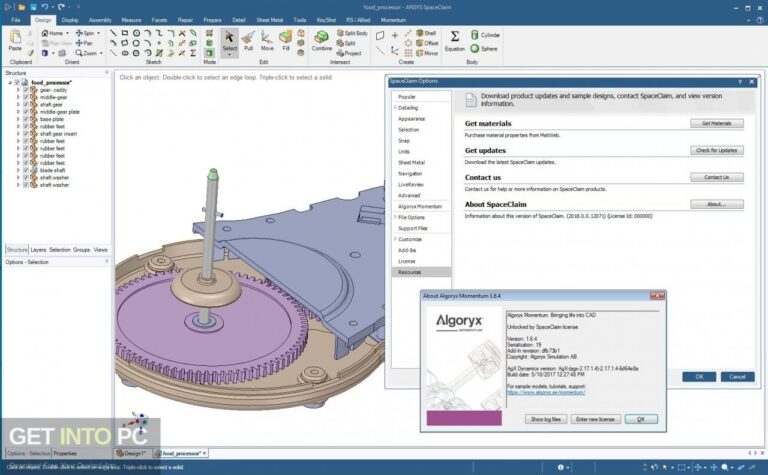
Task: Toggle the blade shaft checkbox
Action: pos(26,170)
